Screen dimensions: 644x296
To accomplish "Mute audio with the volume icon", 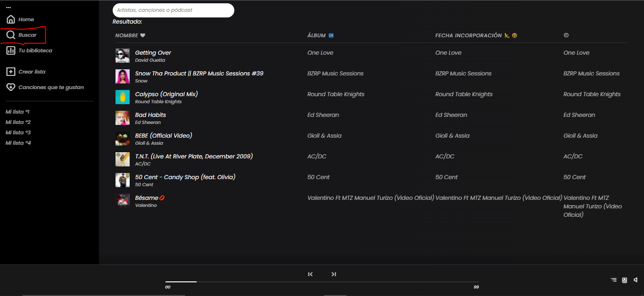I will point(635,280).
